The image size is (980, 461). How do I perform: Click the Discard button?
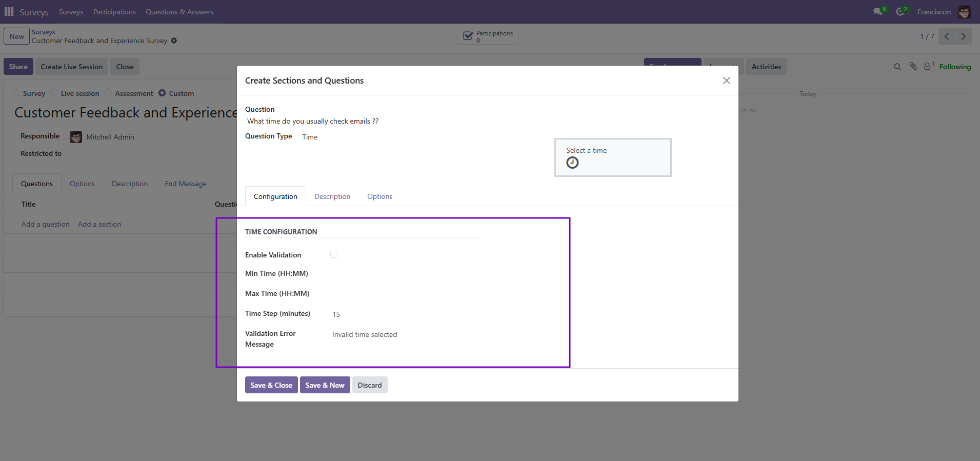(370, 385)
